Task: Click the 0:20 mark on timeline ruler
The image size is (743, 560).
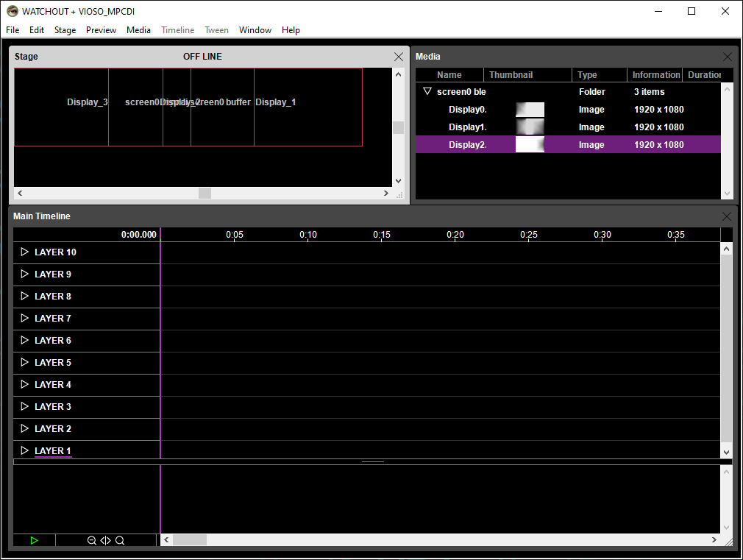Action: click(x=455, y=235)
